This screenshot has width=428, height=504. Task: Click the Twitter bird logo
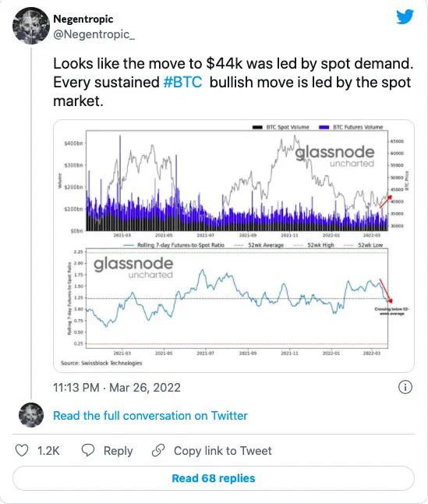pyautogui.click(x=405, y=16)
